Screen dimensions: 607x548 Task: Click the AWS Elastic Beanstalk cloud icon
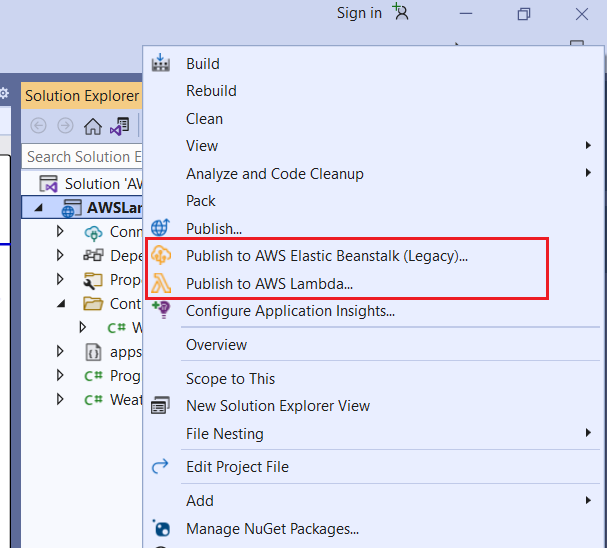click(161, 255)
